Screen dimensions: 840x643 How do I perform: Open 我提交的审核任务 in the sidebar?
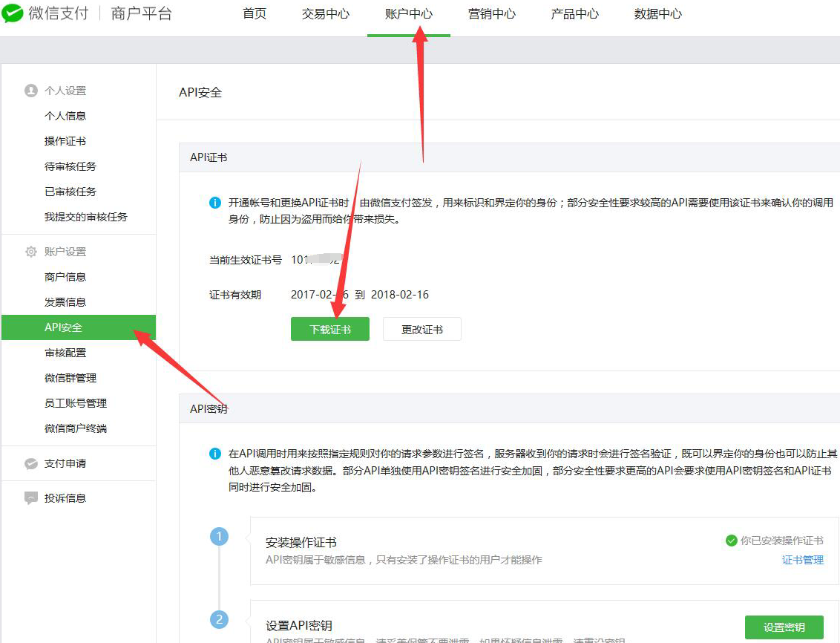86,217
